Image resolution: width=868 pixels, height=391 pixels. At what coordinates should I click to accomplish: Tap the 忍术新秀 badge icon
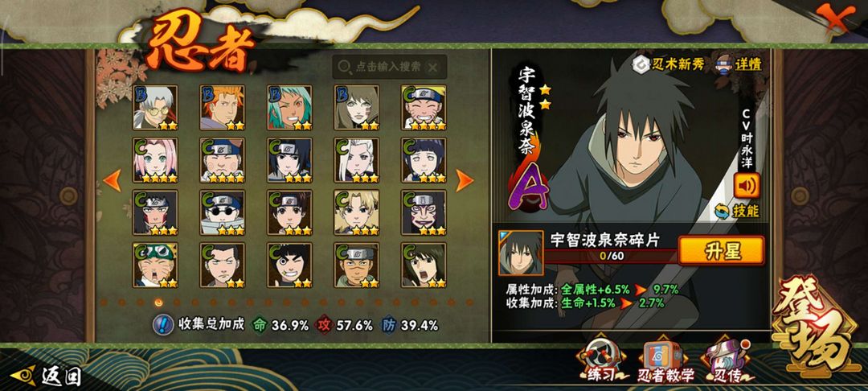click(641, 64)
